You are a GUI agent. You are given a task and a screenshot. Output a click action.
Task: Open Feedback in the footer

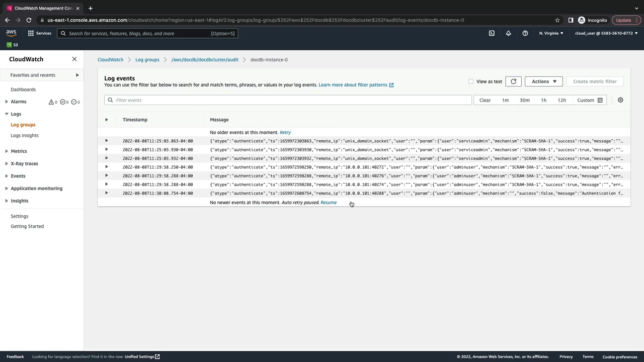click(15, 357)
